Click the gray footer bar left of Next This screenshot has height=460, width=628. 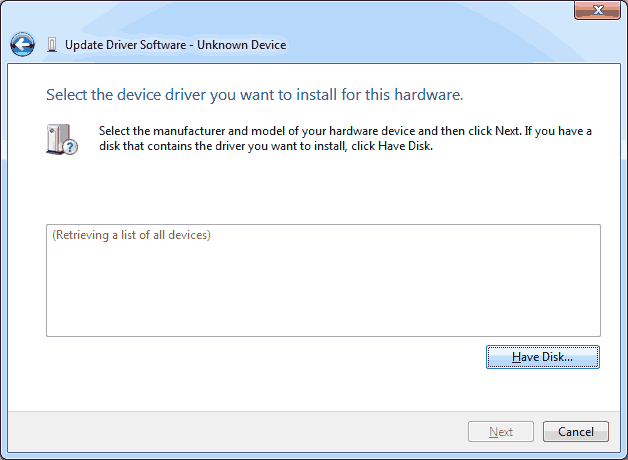tap(236, 432)
